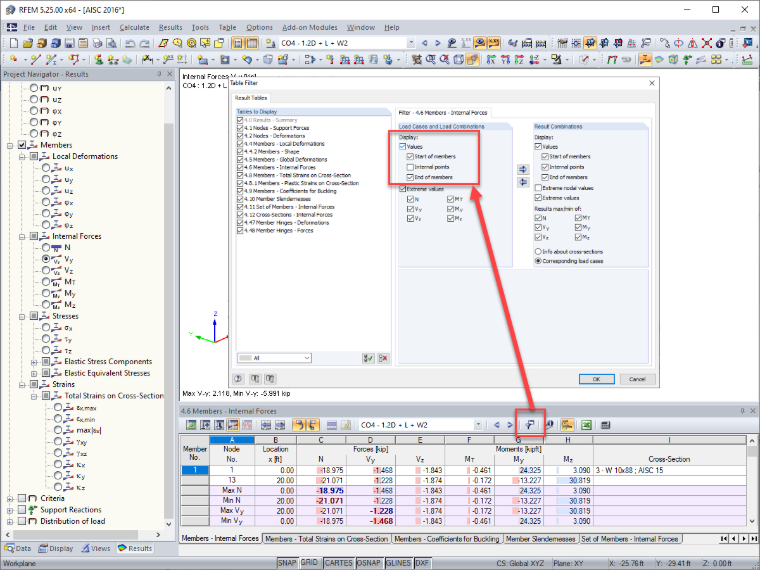Screen dimensions: 760x570
Task: Click the info magnifier icon next to table filter icon
Action: pyautogui.click(x=549, y=425)
